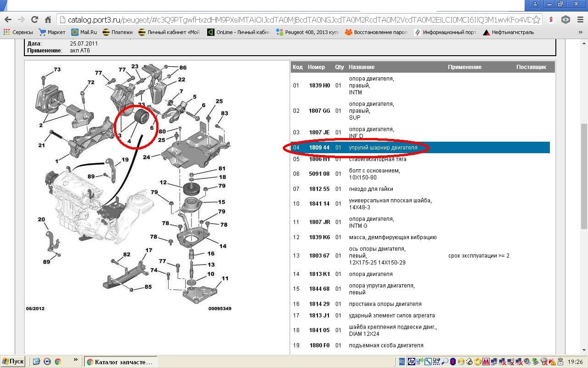Select row 1806 H1 стабилизаторная тяга
Viewport: 588px width, 368px height.
coord(420,159)
